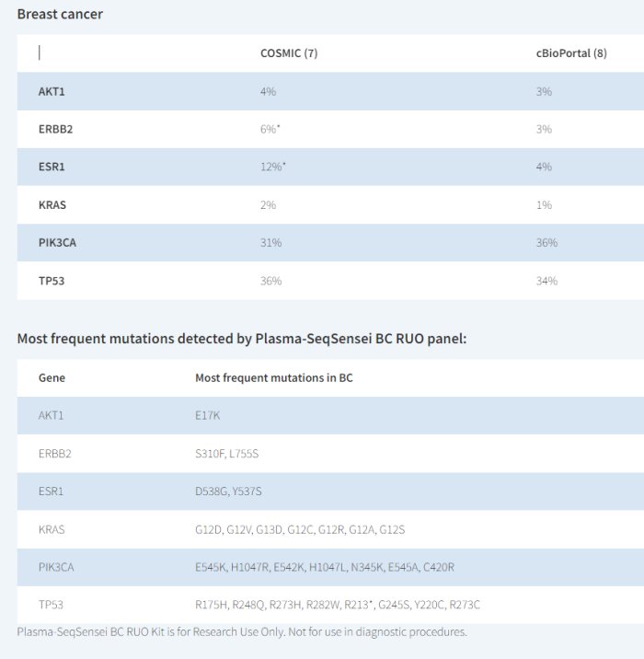Select the E17K mutation cell
This screenshot has height=659, width=644.
tap(208, 416)
